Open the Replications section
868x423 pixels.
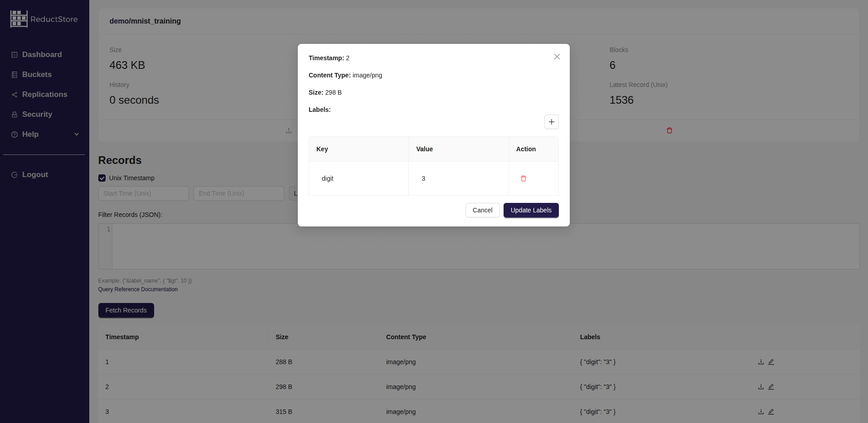44,94
